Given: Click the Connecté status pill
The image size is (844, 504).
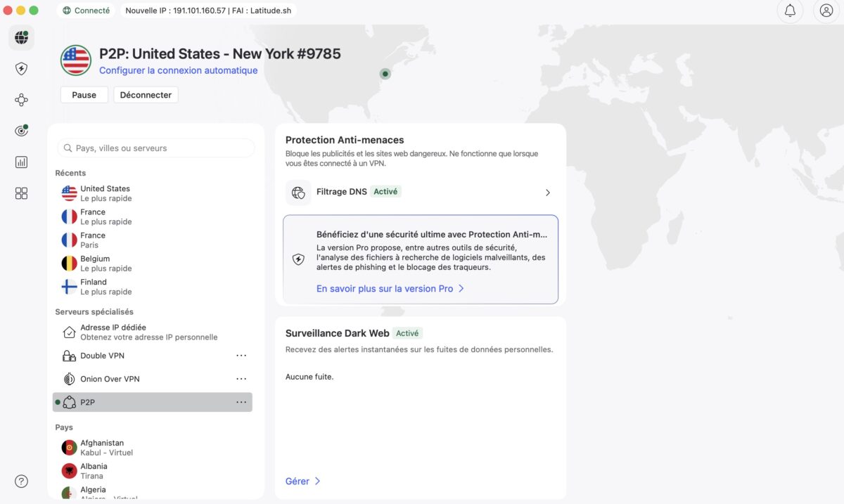Looking at the screenshot, I should click(87, 11).
